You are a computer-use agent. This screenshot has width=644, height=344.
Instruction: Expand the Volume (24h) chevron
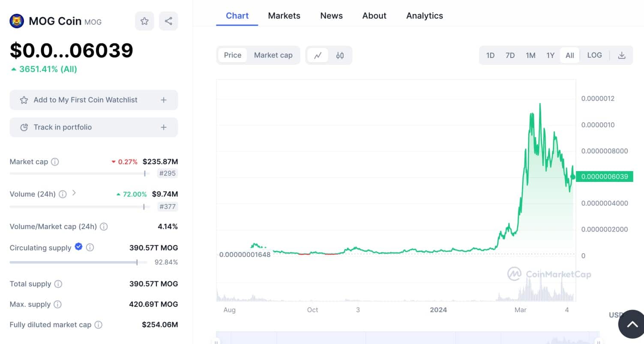[74, 193]
